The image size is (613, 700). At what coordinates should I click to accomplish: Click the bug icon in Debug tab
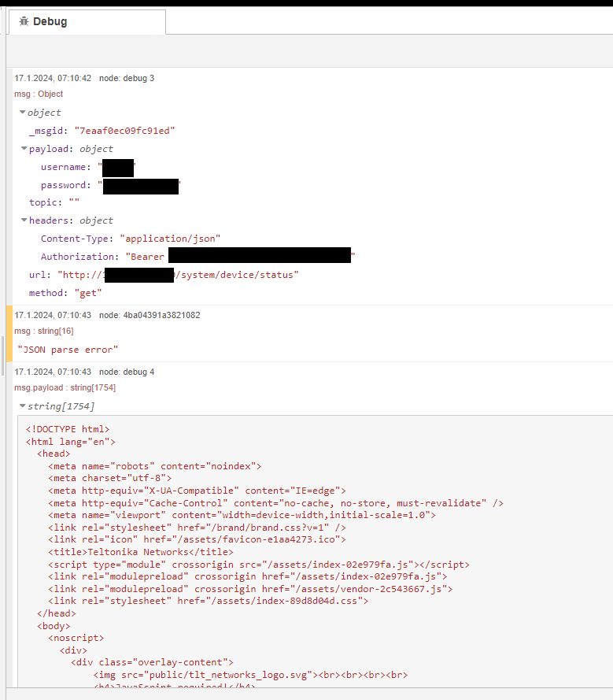pyautogui.click(x=24, y=21)
